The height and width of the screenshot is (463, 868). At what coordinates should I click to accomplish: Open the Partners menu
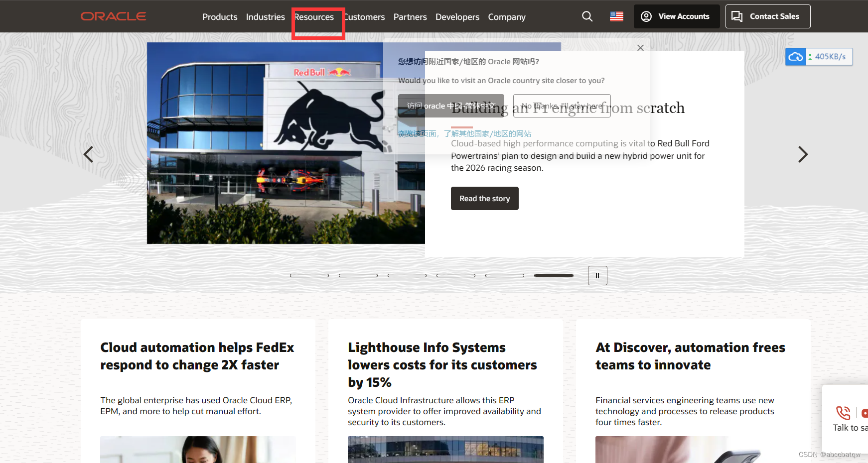tap(410, 17)
